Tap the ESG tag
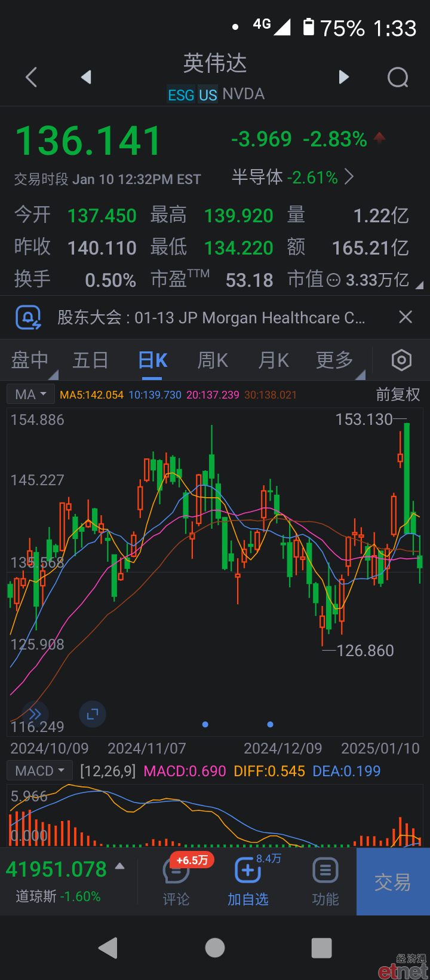The width and height of the screenshot is (430, 980). [181, 95]
